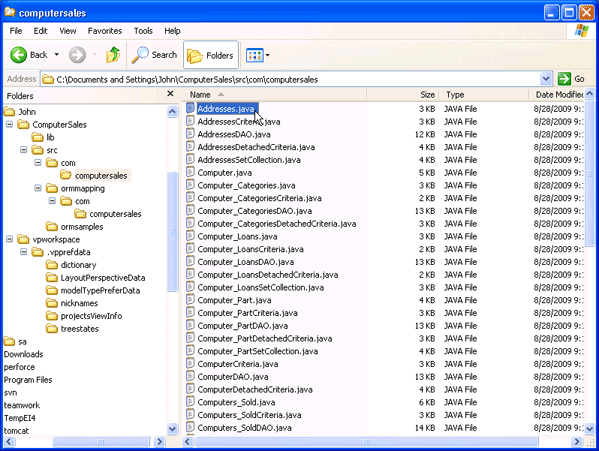Open the Search pane
This screenshot has height=451, width=599.
pos(154,55)
